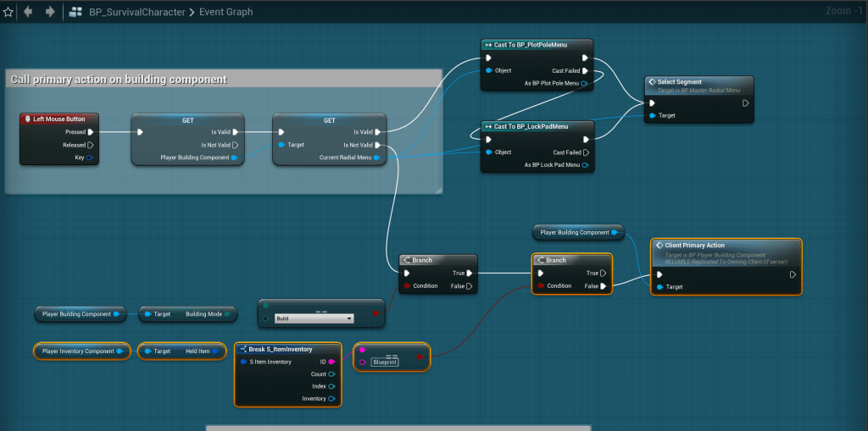The width and height of the screenshot is (868, 431).
Task: Click the Left Mouse Button event node icon
Action: pos(28,119)
